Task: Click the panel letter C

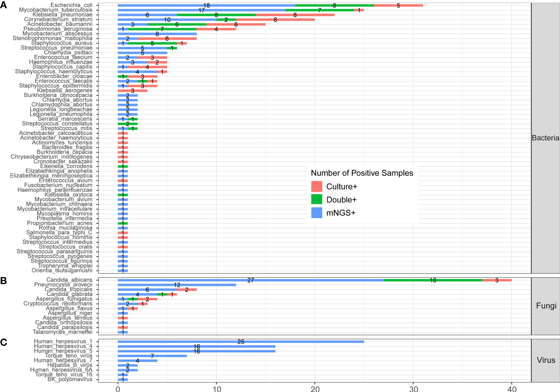Action: coord(3,343)
